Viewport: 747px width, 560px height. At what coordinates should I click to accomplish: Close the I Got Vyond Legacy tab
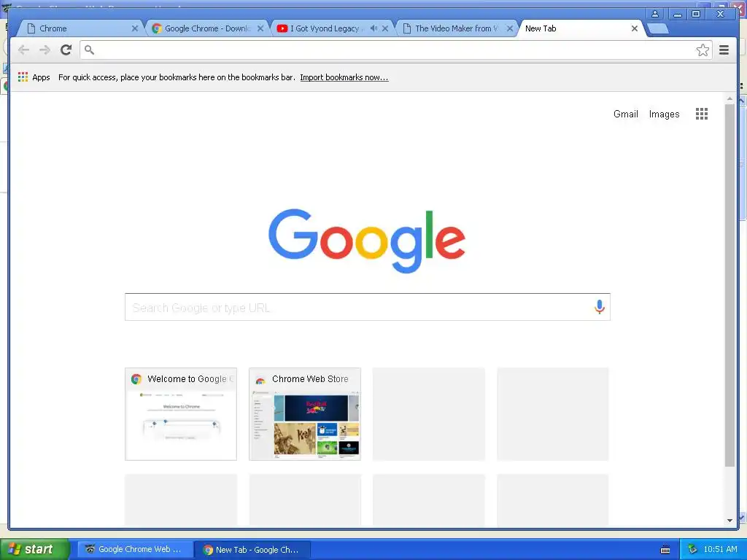(385, 28)
